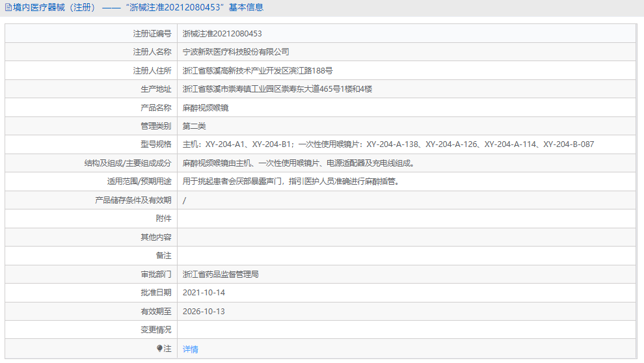The image size is (644, 363).
Task: Click the 生产地址 label cell
Action: (x=91, y=89)
